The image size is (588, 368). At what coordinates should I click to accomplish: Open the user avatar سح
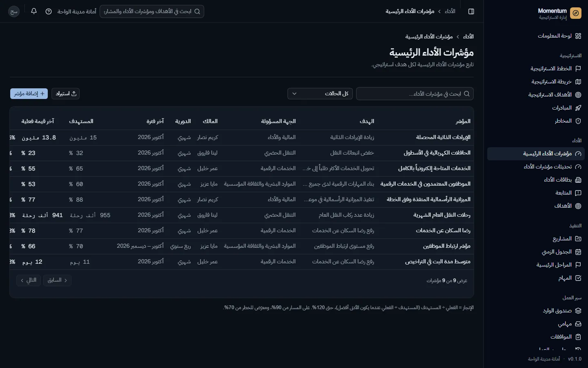click(x=14, y=11)
